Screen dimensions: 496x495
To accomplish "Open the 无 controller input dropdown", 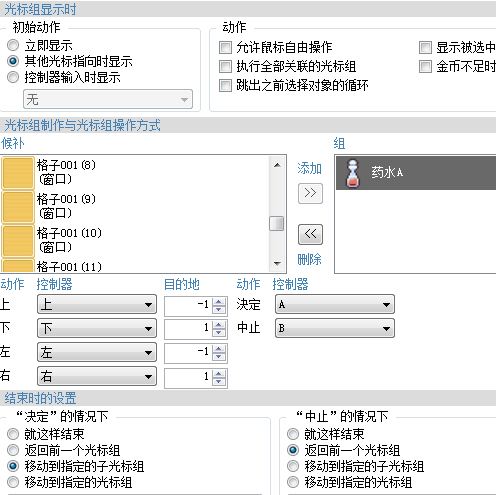I will pyautogui.click(x=108, y=99).
